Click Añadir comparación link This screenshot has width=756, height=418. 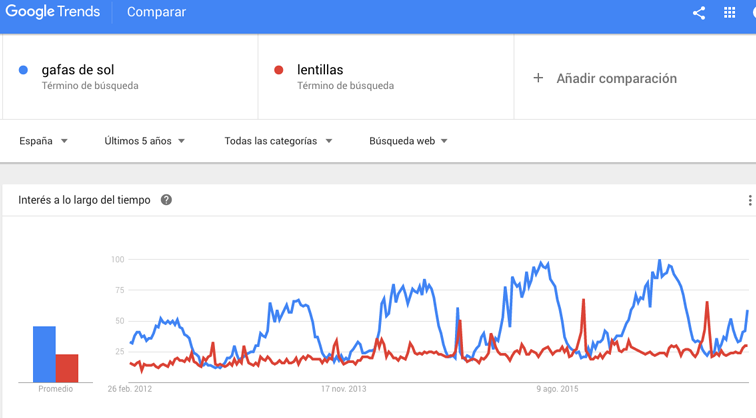click(616, 78)
